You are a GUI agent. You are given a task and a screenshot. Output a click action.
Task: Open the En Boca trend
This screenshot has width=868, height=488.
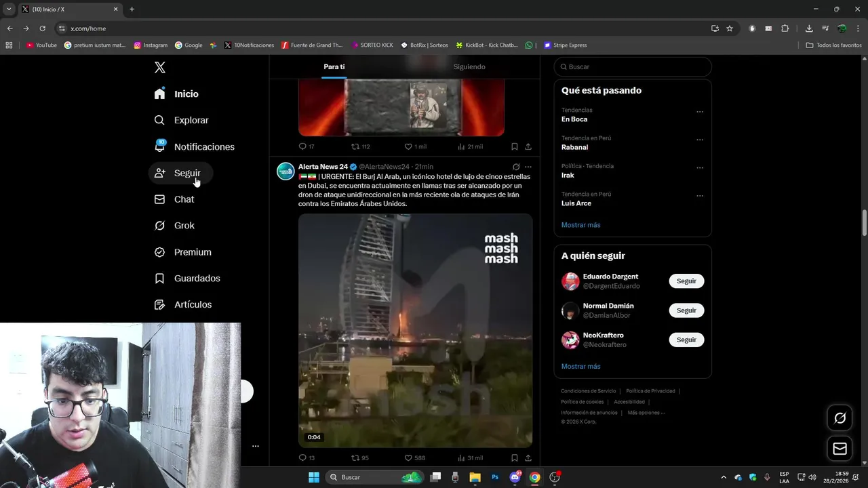[574, 119]
